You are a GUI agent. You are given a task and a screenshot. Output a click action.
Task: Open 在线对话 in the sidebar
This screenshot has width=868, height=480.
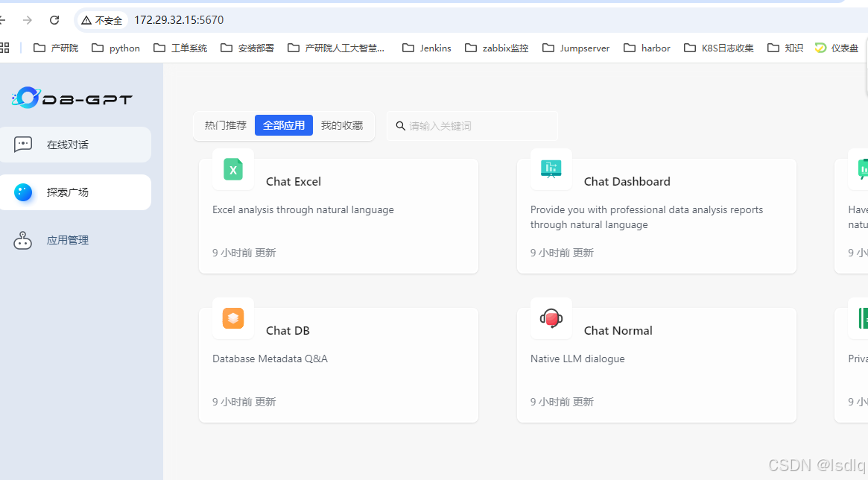coord(75,145)
